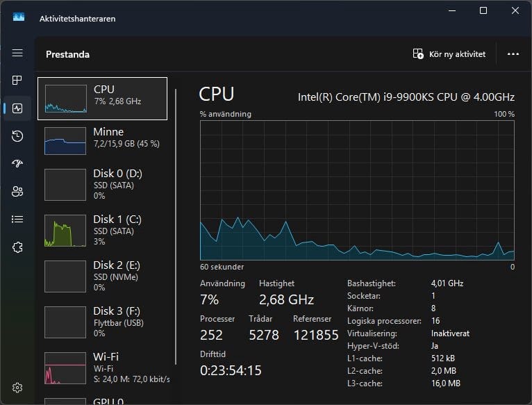Select Disk 1 (C:) entry
The width and height of the screenshot is (532, 405).
102,230
